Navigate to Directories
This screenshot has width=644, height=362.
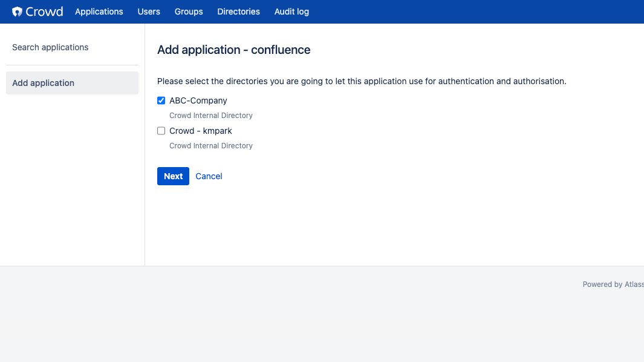(239, 12)
